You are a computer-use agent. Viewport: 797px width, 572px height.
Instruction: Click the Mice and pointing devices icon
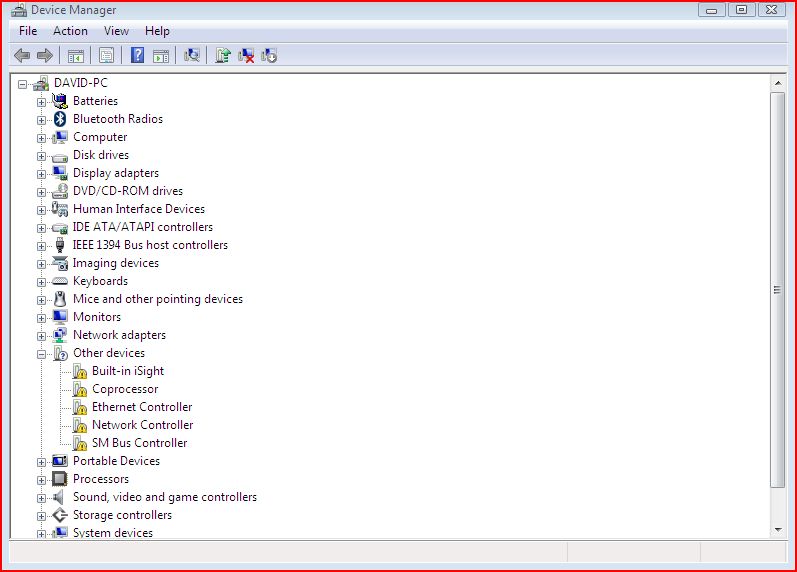click(60, 299)
